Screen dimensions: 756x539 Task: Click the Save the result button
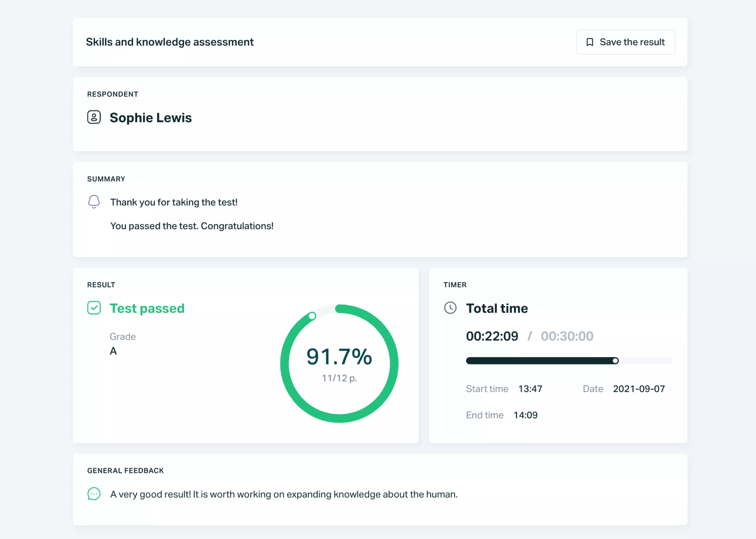[625, 42]
